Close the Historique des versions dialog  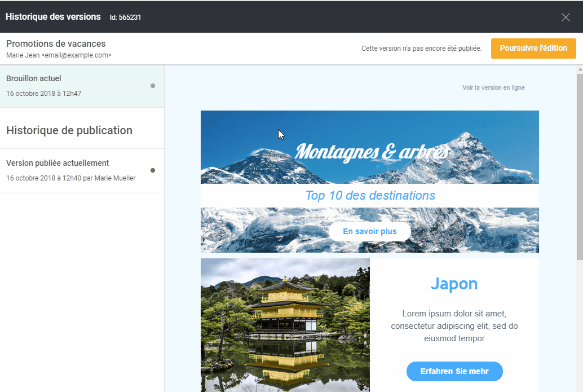click(566, 17)
